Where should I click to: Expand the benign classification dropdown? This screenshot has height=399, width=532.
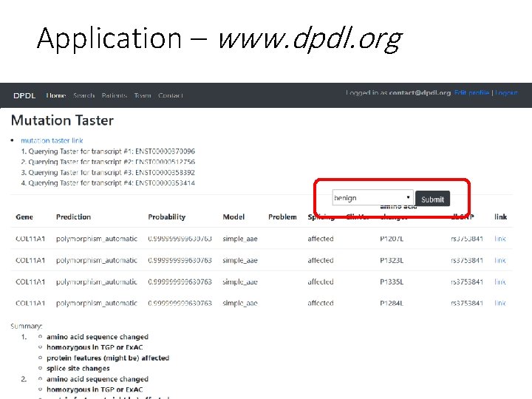(x=372, y=197)
